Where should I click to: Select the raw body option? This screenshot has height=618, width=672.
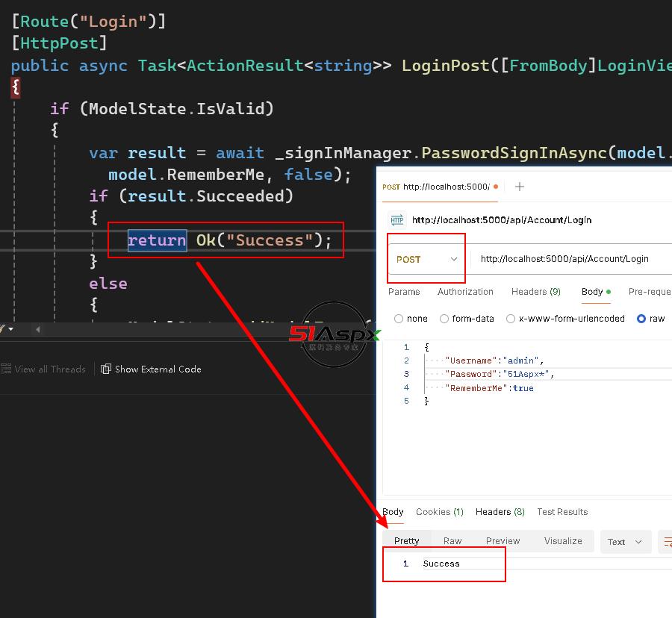(x=650, y=319)
